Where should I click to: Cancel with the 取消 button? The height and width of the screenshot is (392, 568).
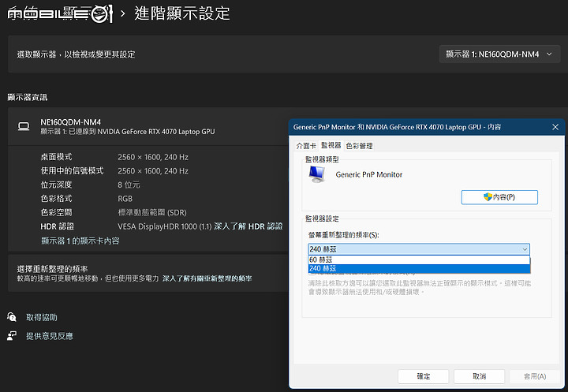click(479, 376)
